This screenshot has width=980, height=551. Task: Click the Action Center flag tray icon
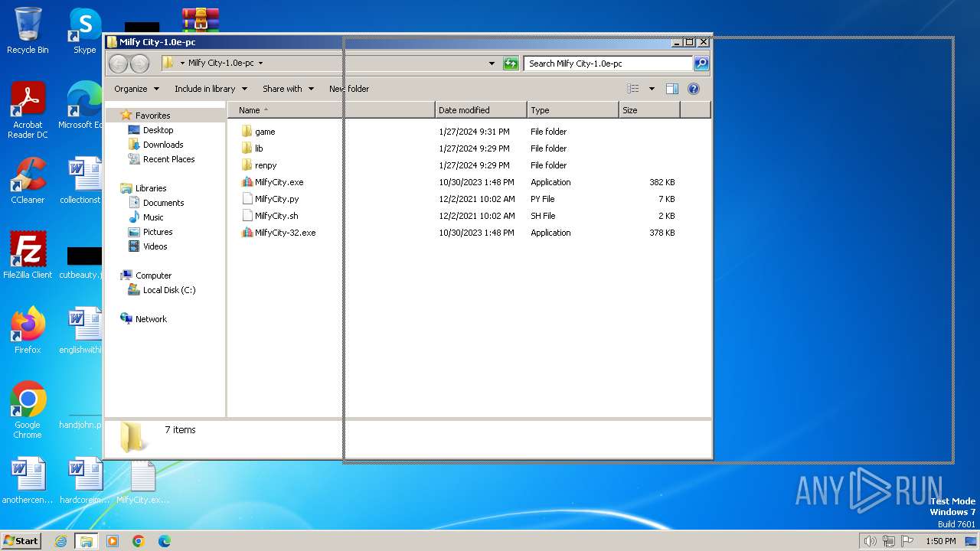[x=907, y=541]
